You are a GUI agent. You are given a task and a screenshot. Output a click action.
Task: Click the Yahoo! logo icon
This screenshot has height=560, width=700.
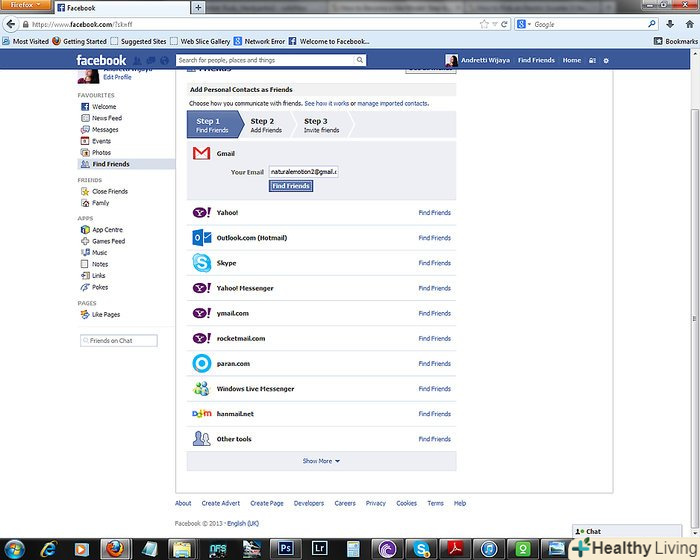(201, 212)
